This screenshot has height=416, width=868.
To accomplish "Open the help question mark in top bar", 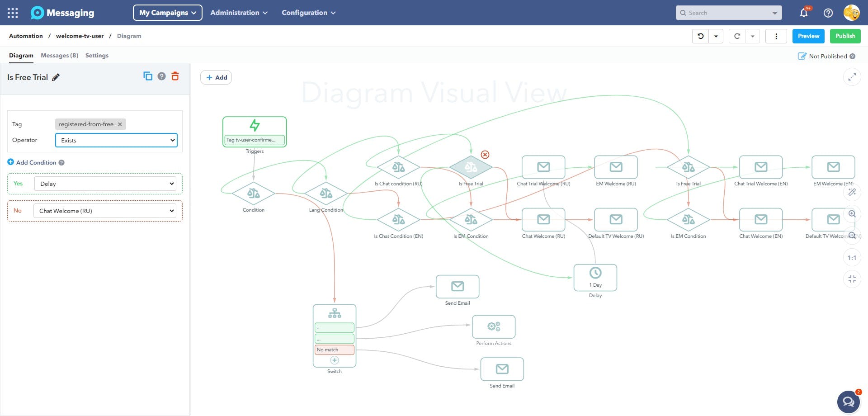I will pos(828,13).
